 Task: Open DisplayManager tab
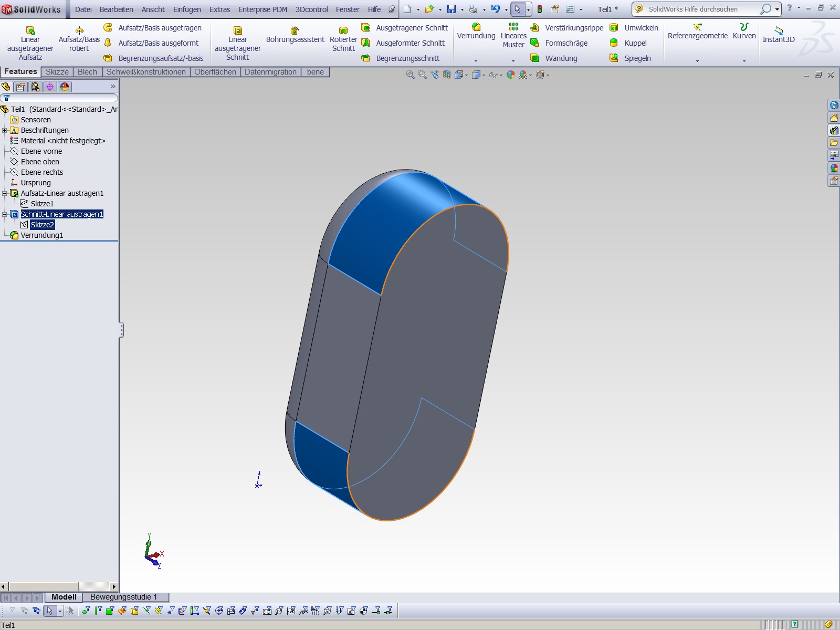pyautogui.click(x=65, y=87)
